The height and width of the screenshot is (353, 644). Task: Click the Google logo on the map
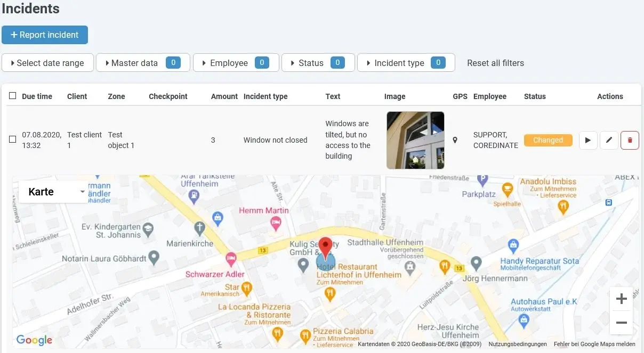pos(34,340)
